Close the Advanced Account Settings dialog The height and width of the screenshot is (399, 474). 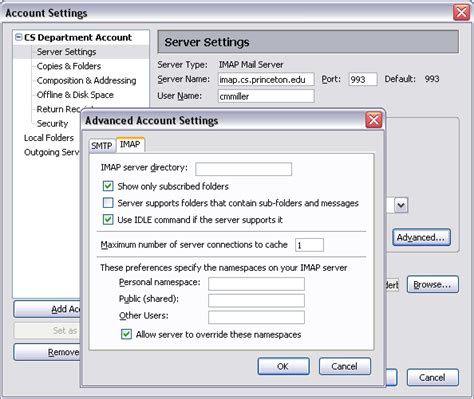click(x=374, y=120)
